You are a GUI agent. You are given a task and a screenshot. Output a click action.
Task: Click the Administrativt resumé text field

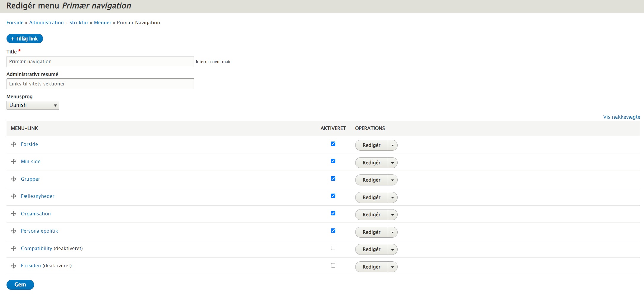[x=100, y=84]
